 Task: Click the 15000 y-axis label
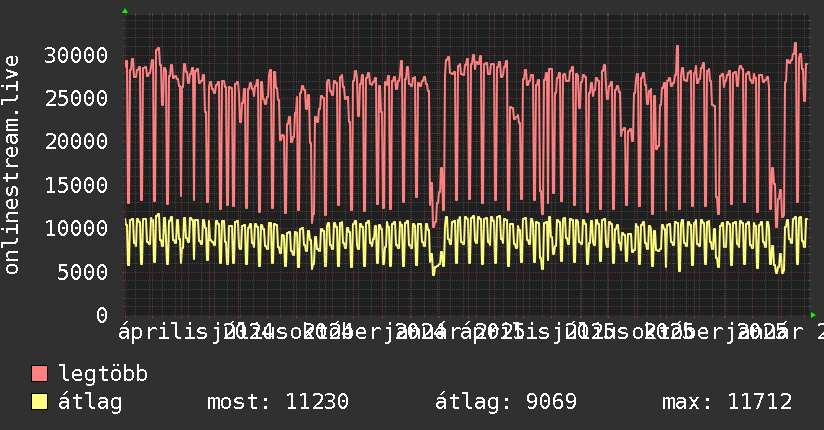click(76, 185)
